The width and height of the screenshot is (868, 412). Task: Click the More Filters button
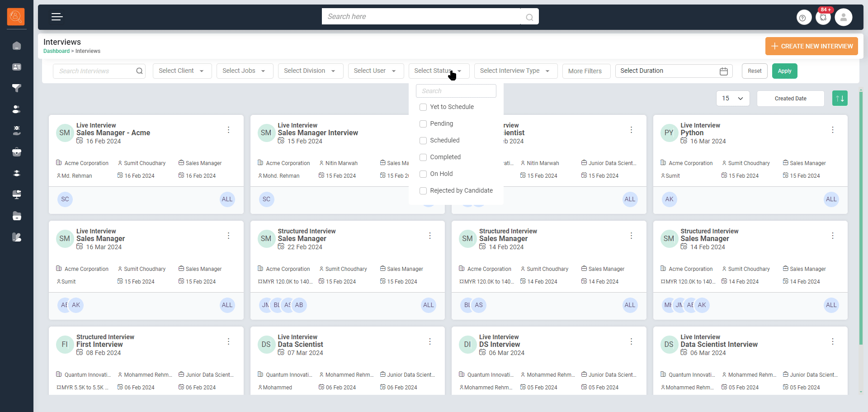pyautogui.click(x=585, y=71)
